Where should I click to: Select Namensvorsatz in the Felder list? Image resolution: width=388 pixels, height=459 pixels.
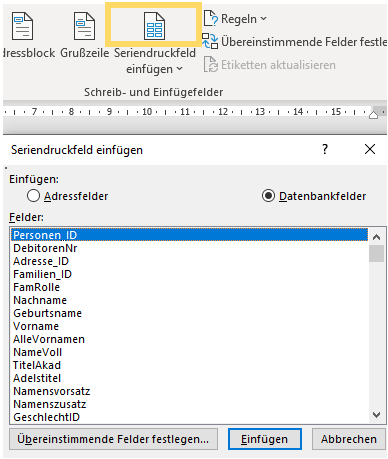(x=190, y=391)
